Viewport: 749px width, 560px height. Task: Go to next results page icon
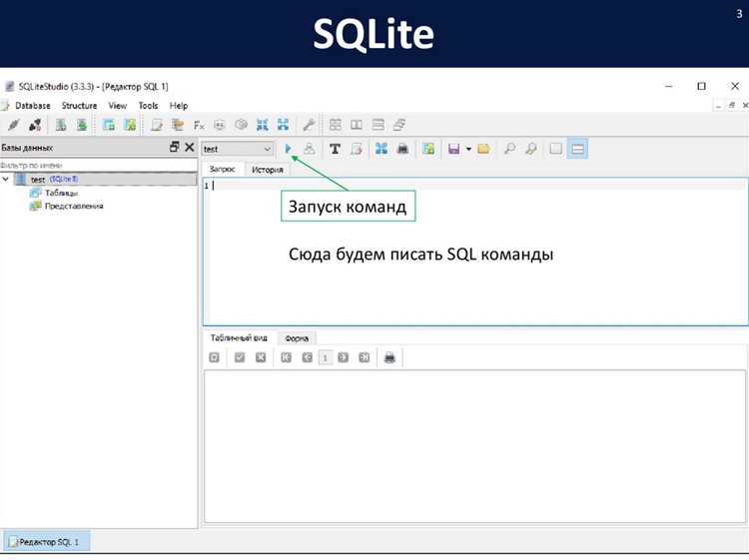[343, 357]
